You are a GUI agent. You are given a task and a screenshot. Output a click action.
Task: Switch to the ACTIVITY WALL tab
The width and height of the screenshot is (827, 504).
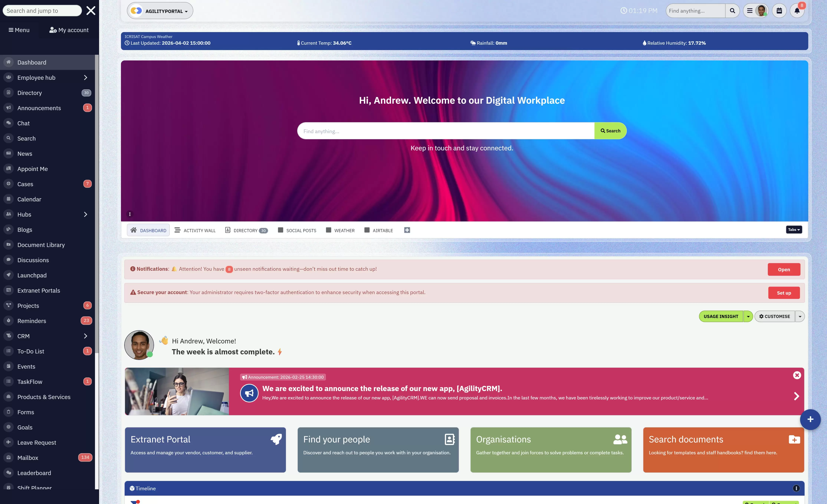(x=199, y=230)
